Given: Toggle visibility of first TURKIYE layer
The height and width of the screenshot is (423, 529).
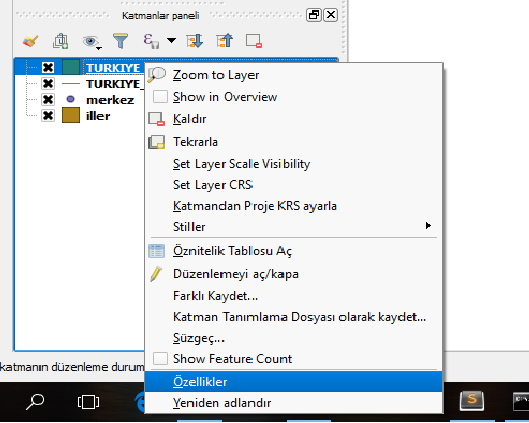Looking at the screenshot, I should pos(48,67).
